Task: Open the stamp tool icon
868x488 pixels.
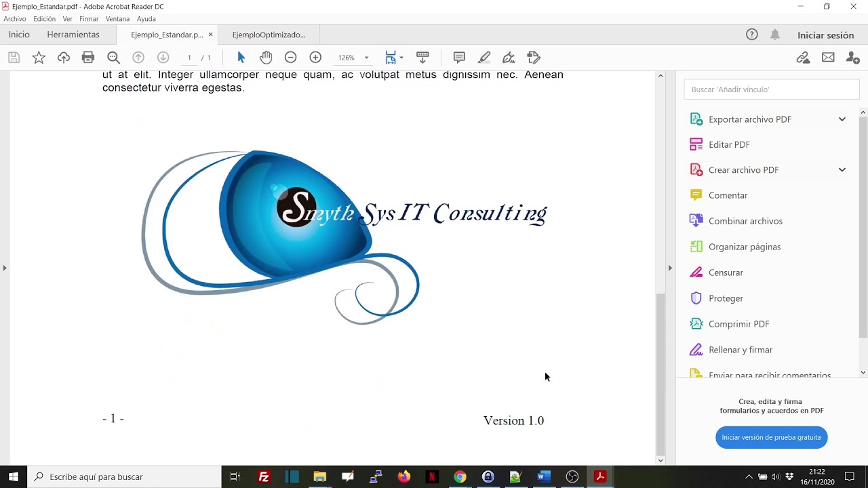Action: [x=534, y=58]
